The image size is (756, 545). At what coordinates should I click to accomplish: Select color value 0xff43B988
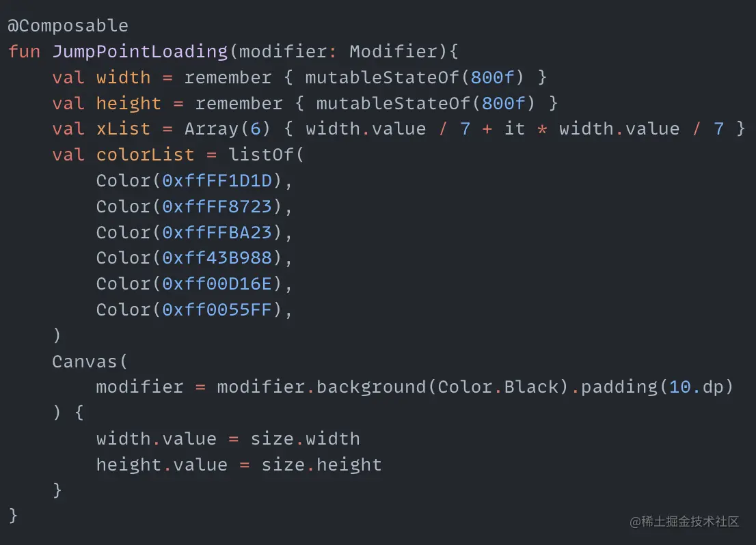click(x=217, y=257)
